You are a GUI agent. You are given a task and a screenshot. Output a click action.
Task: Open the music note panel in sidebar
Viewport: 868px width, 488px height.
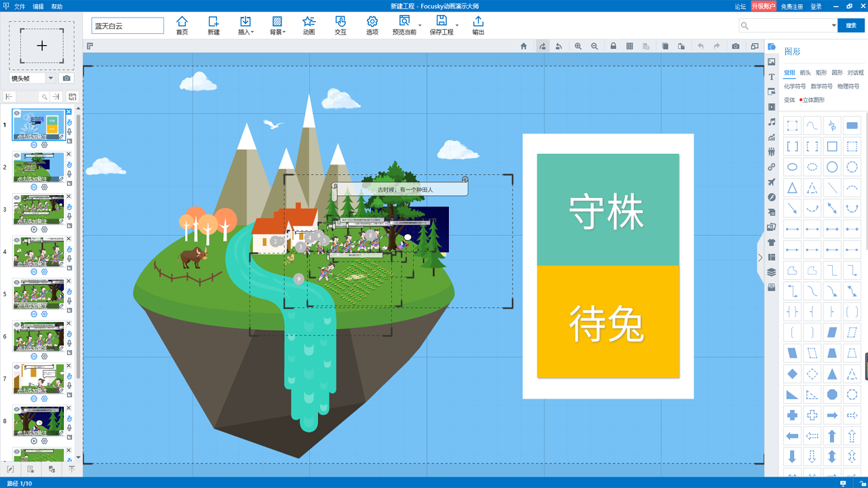pyautogui.click(x=772, y=122)
